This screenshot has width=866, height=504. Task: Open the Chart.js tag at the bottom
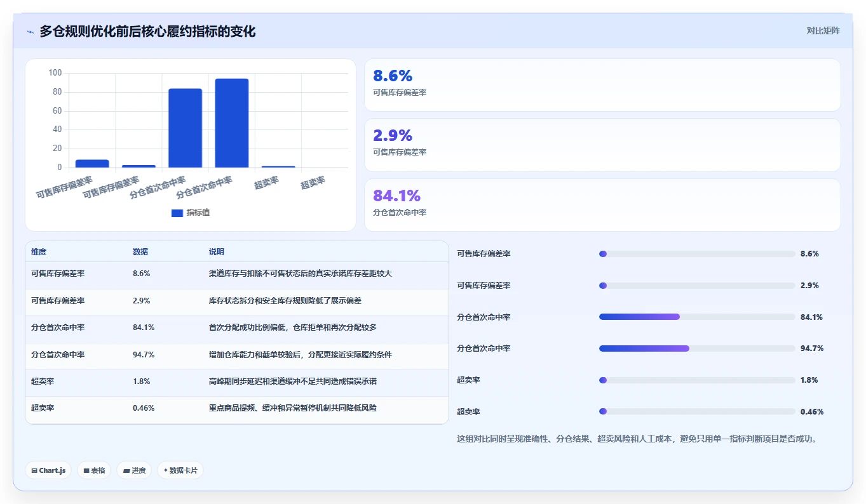click(49, 470)
